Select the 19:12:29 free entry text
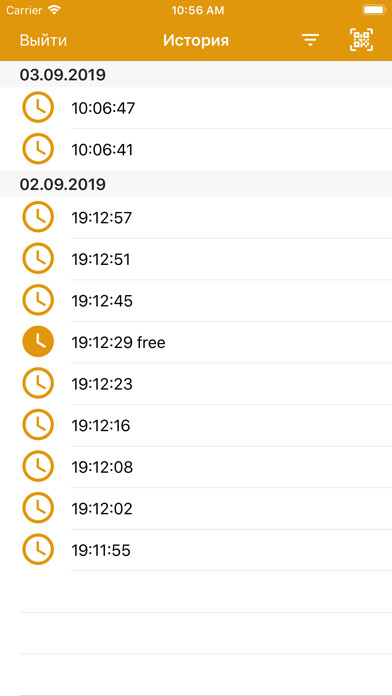 pyautogui.click(x=119, y=342)
